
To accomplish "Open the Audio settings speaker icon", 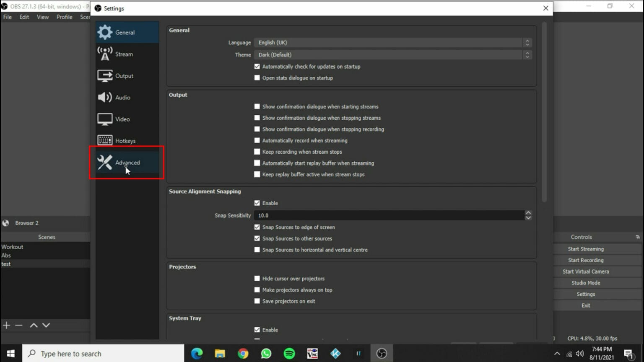I will [105, 97].
